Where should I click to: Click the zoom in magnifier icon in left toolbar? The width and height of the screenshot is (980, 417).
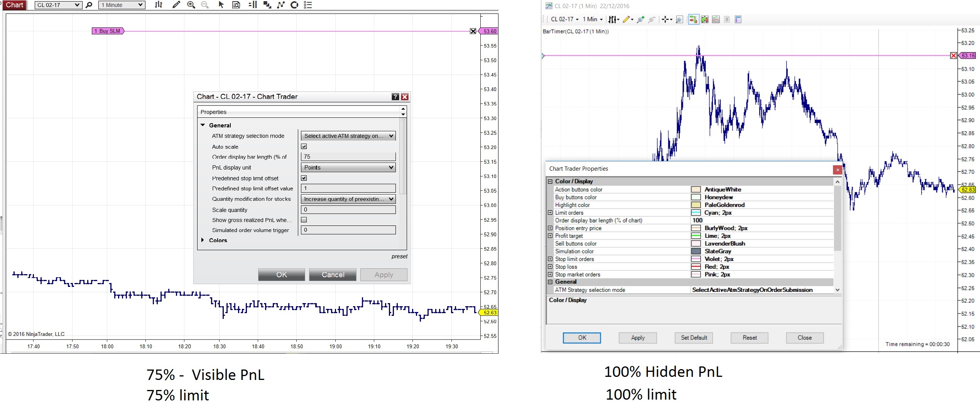(x=191, y=5)
